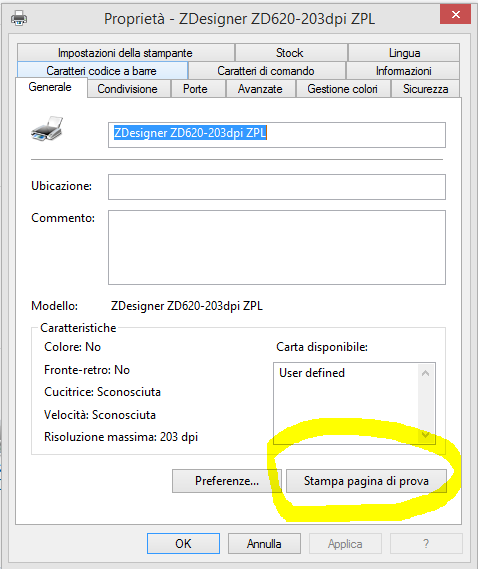Show the Avanzate tab
The image size is (478, 569).
click(261, 89)
